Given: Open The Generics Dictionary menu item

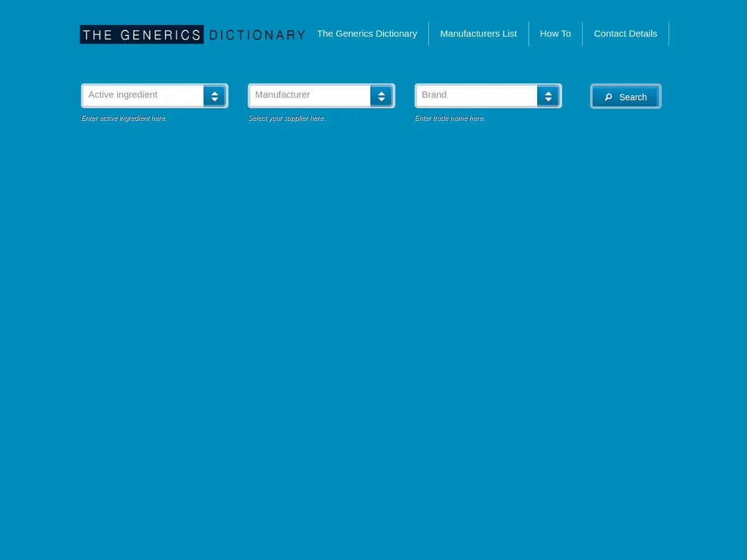Looking at the screenshot, I should tap(367, 34).
